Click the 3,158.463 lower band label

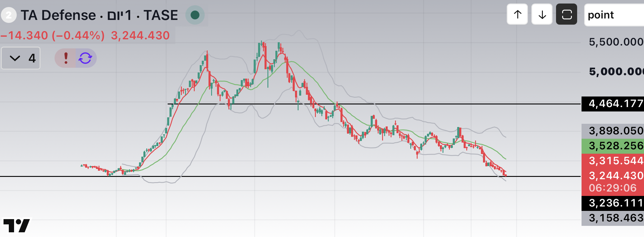pos(613,218)
